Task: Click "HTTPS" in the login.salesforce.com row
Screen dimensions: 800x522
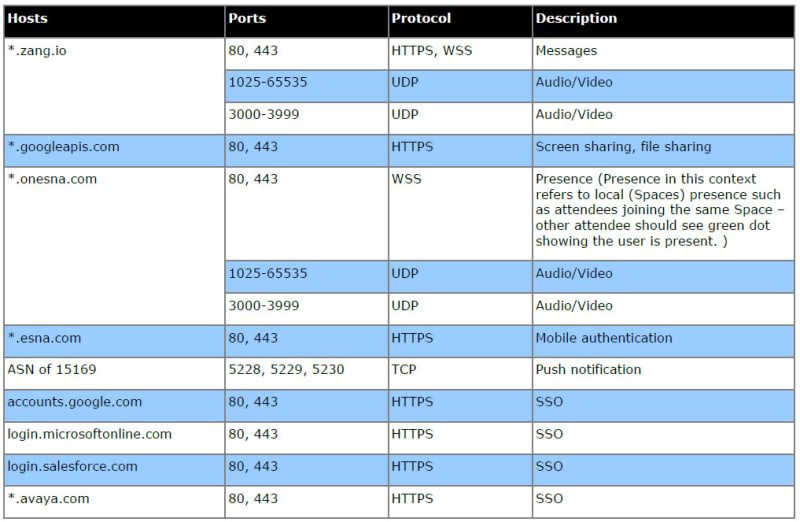Action: tap(460, 470)
